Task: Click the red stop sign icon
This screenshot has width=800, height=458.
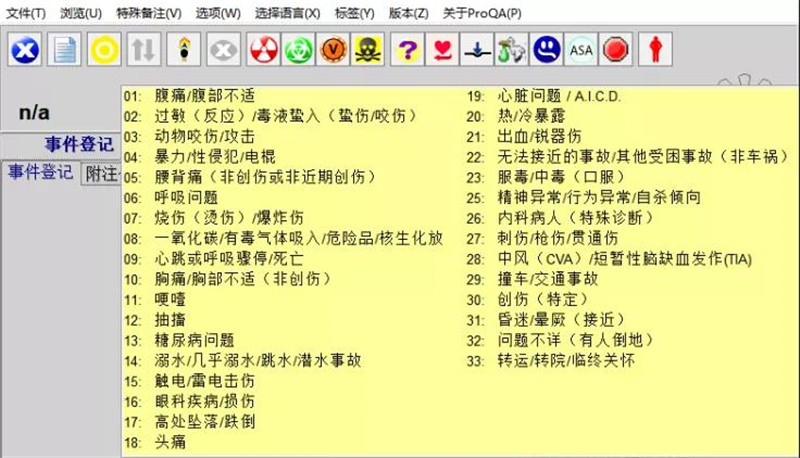Action: pos(616,49)
